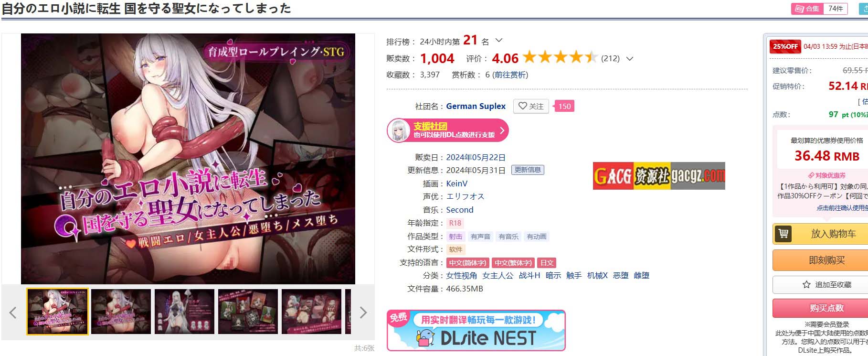Image resolution: width=868 pixels, height=356 pixels.
Task: Click the heart icon on follow button
Action: coord(522,106)
